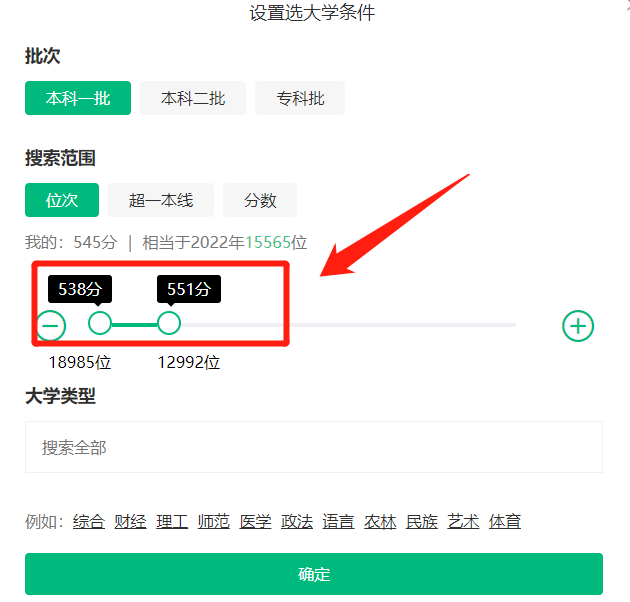This screenshot has width=630, height=602.
Task: Switch search range to 位次
Action: coord(62,200)
